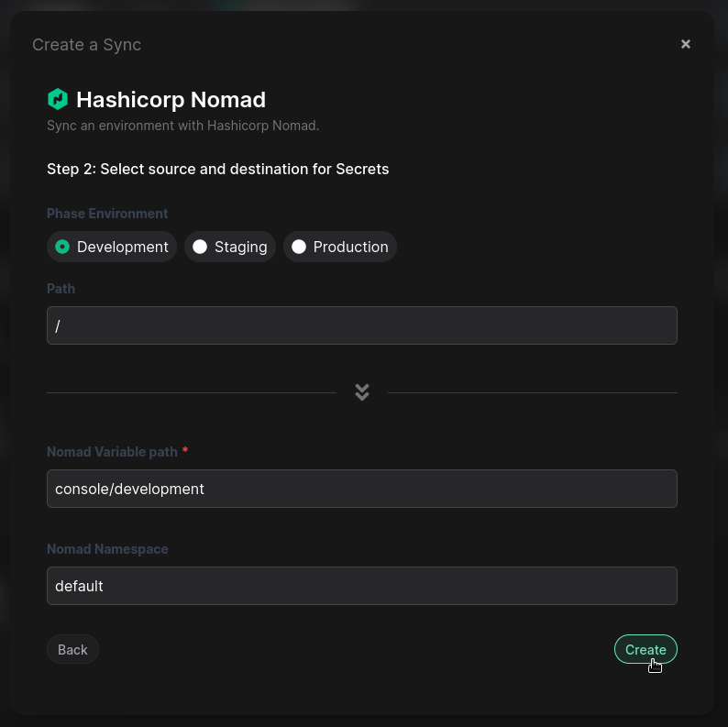728x727 pixels.
Task: Edit the Nomad Namespace field
Action: pyautogui.click(x=361, y=586)
